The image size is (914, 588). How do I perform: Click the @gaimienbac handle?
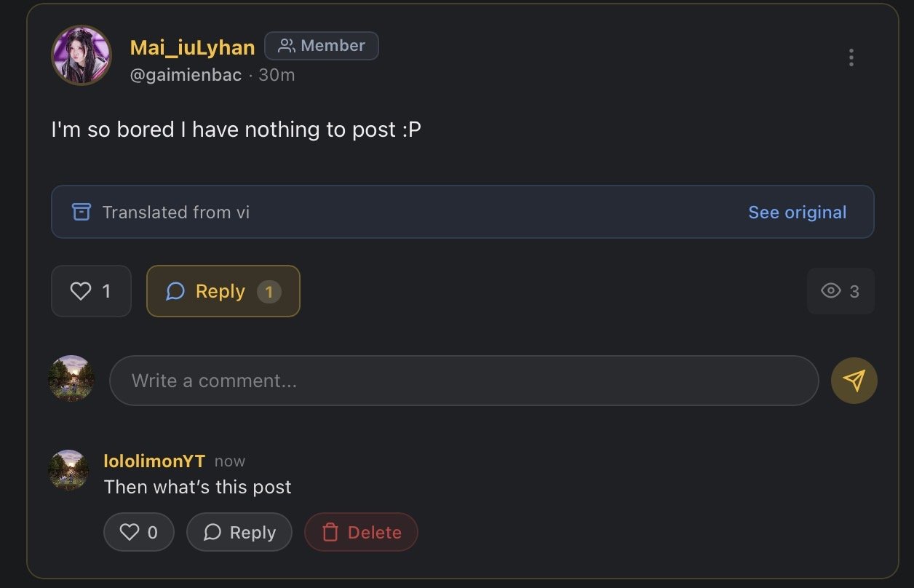coord(186,74)
